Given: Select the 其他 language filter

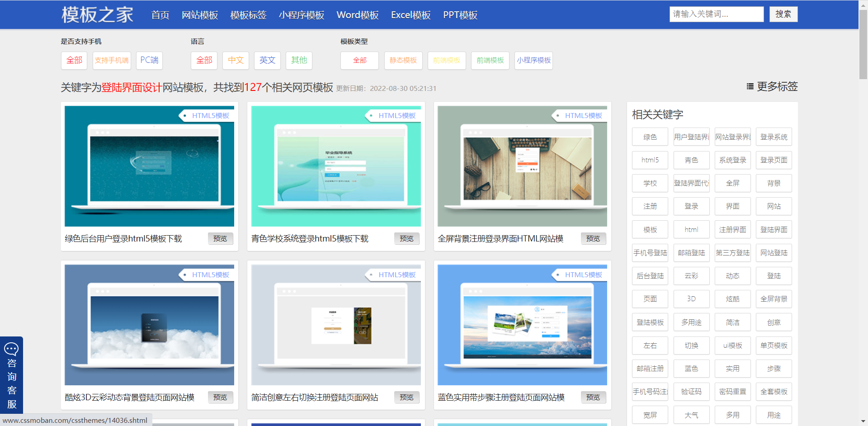Looking at the screenshot, I should point(299,60).
